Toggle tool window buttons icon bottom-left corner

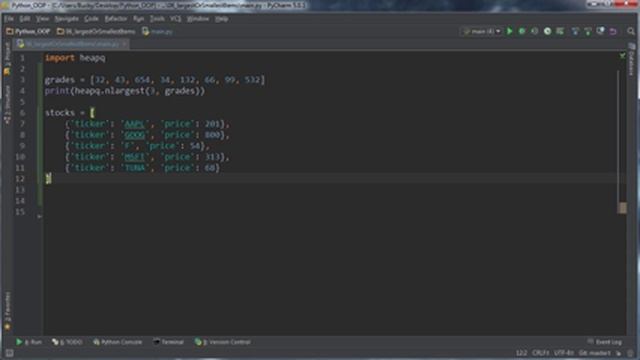9,353
